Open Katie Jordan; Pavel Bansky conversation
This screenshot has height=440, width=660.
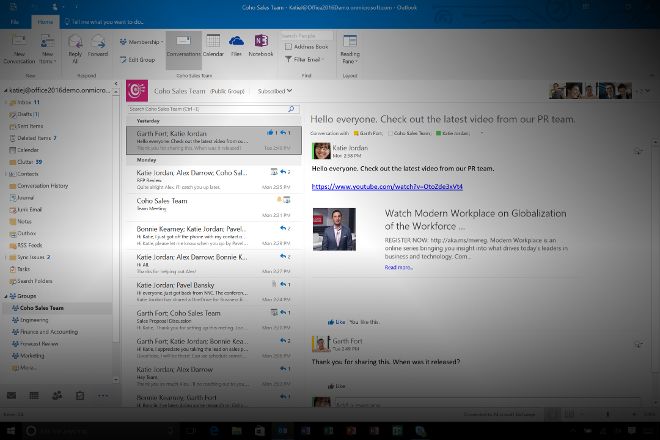pyautogui.click(x=214, y=292)
